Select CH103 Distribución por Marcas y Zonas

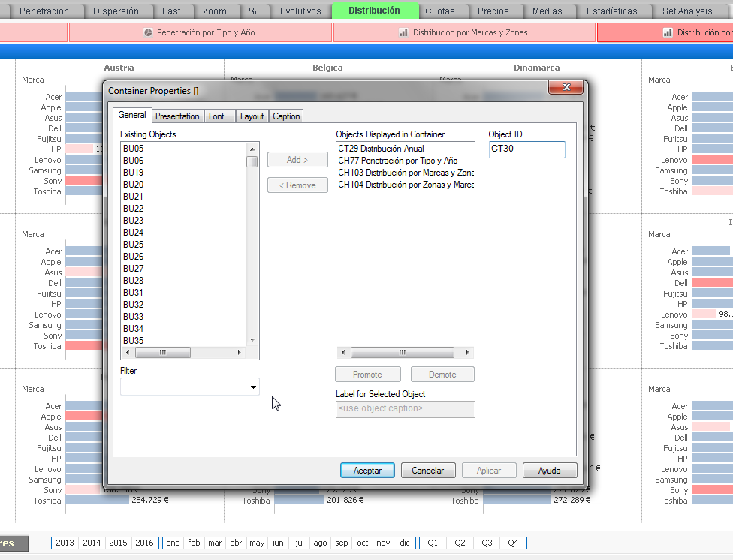click(406, 173)
